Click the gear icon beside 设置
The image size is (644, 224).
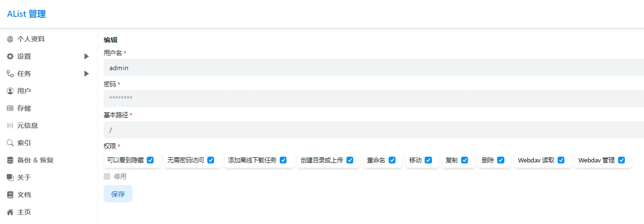(10, 56)
